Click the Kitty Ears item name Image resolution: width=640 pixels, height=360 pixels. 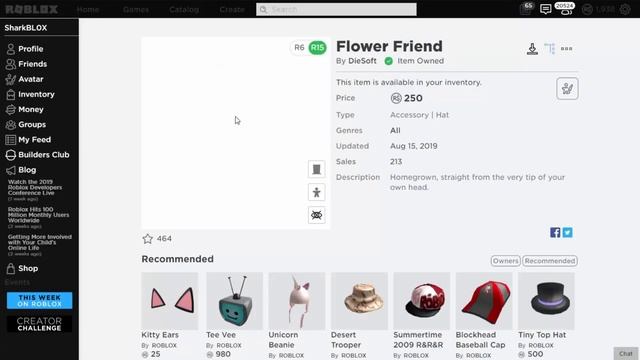click(160, 335)
